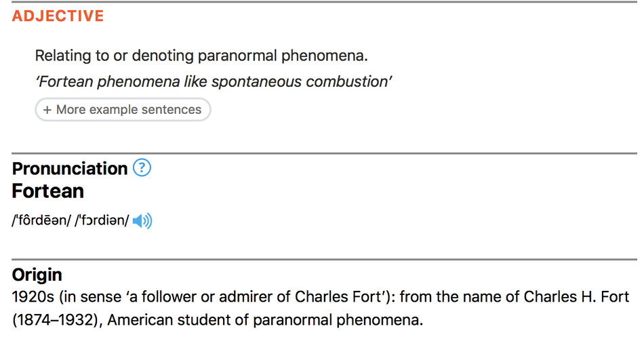Play the Fortean pronunciation speaker audio
This screenshot has width=644, height=356.
coord(142,221)
